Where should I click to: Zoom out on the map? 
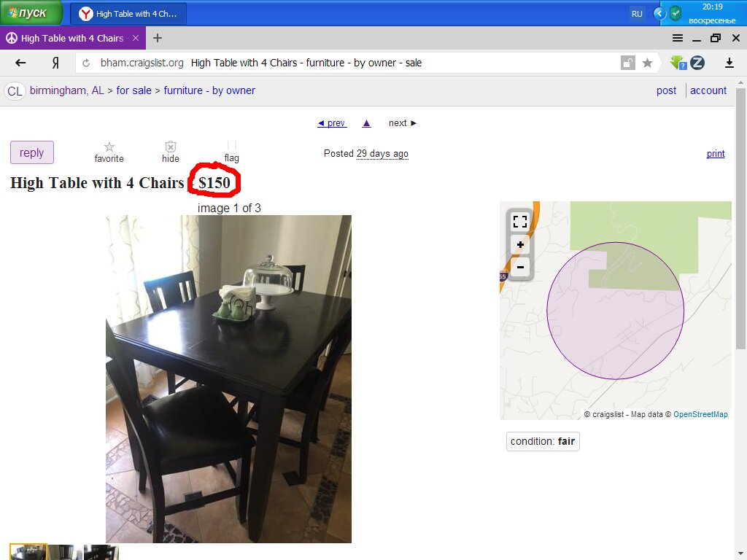(519, 267)
